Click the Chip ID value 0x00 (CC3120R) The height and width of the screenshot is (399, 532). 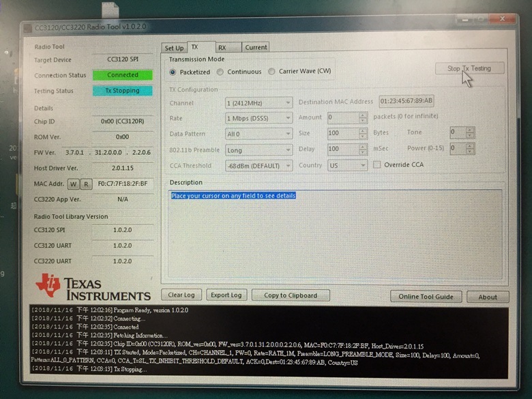tap(123, 121)
